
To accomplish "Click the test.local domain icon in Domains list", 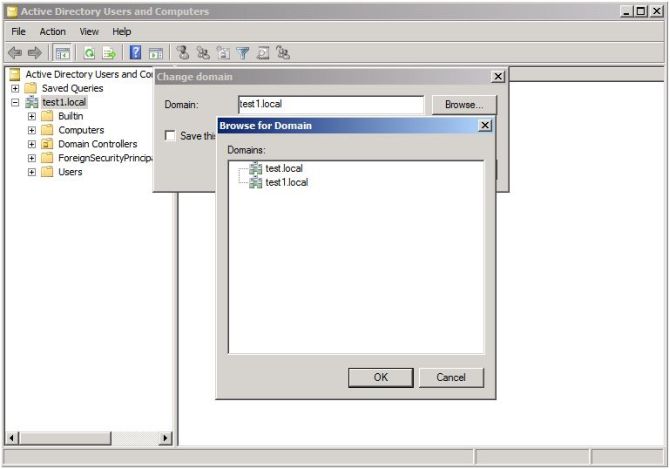I will [256, 168].
